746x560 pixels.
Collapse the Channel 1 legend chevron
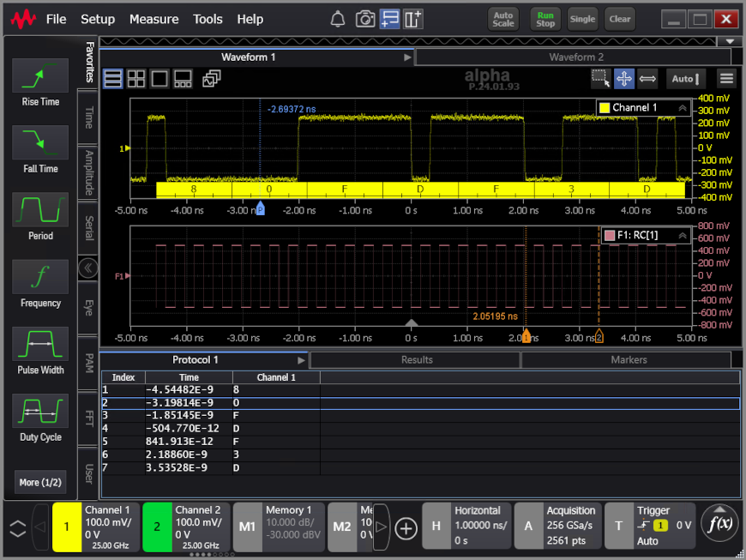[683, 108]
